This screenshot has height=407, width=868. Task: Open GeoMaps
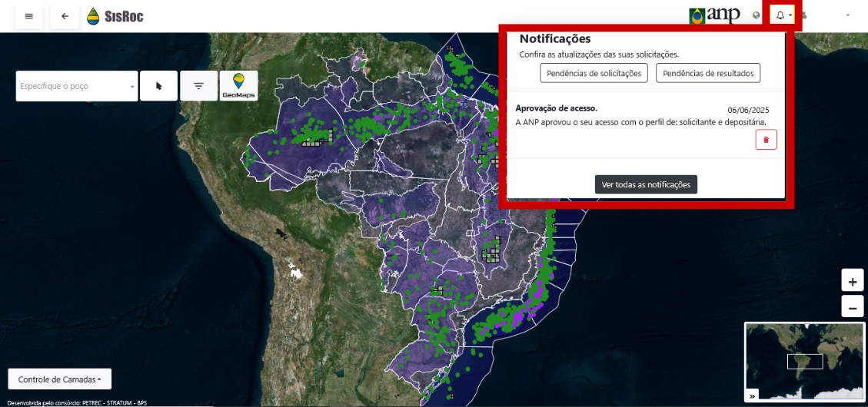[x=238, y=86]
